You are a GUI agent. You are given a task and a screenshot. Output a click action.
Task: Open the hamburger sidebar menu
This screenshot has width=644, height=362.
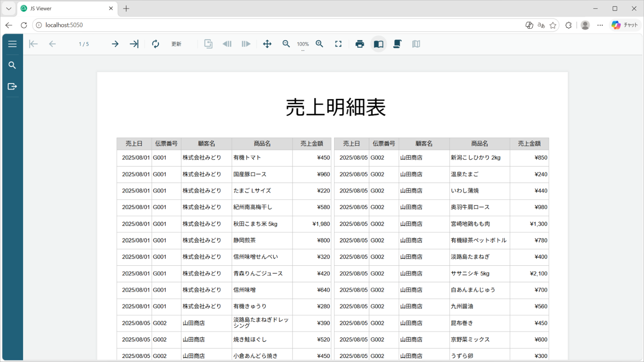12,44
